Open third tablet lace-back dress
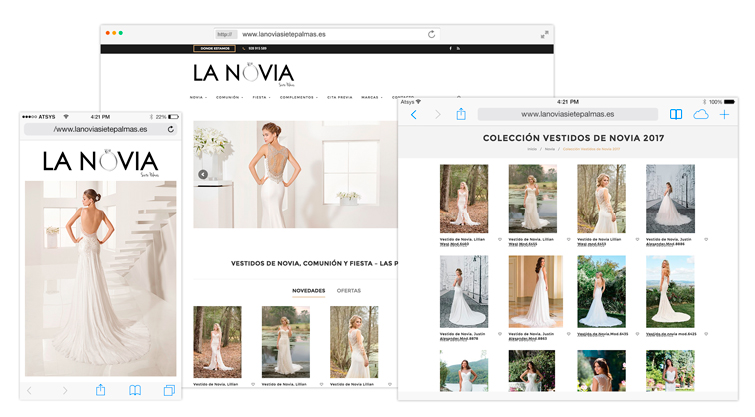Screen dimensions: 755x417 601,199
